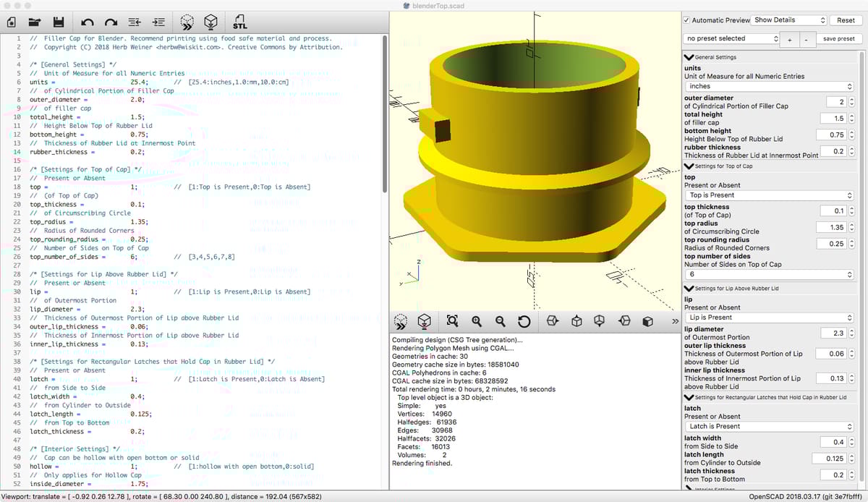This screenshot has height=502, width=868.
Task: Create a new file with the New icon
Action: coord(12,22)
